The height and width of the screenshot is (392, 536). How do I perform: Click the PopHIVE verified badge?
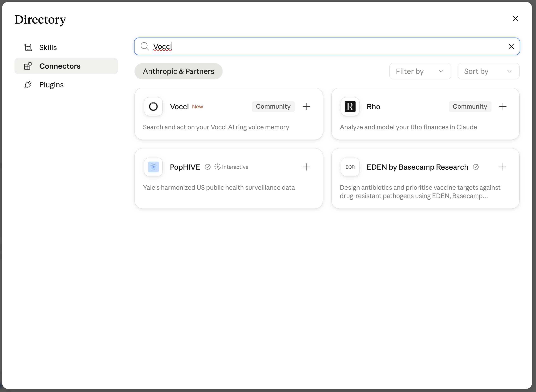click(208, 167)
